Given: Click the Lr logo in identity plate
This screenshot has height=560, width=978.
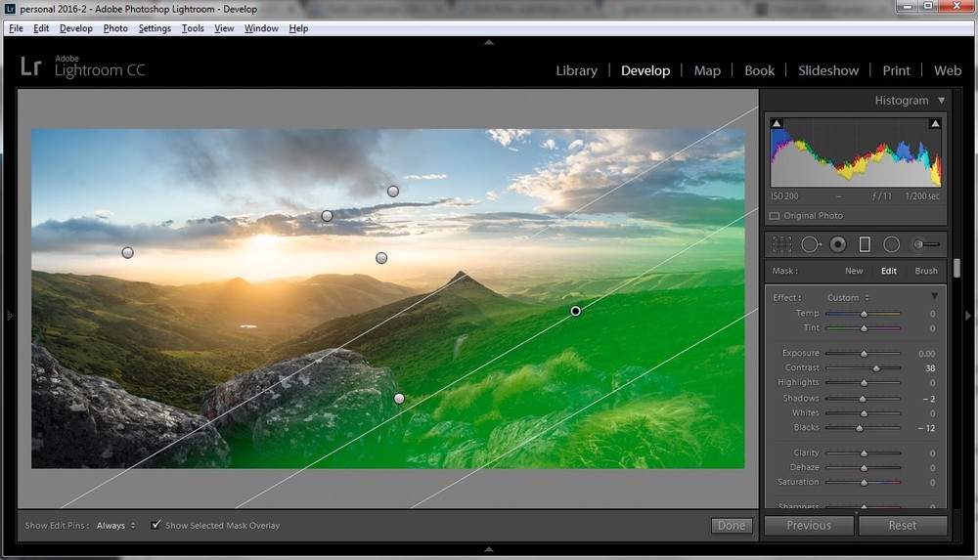Looking at the screenshot, I should point(30,66).
